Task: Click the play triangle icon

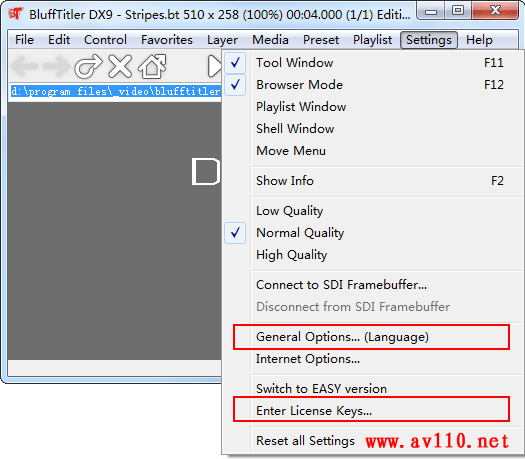Action: 214,66
